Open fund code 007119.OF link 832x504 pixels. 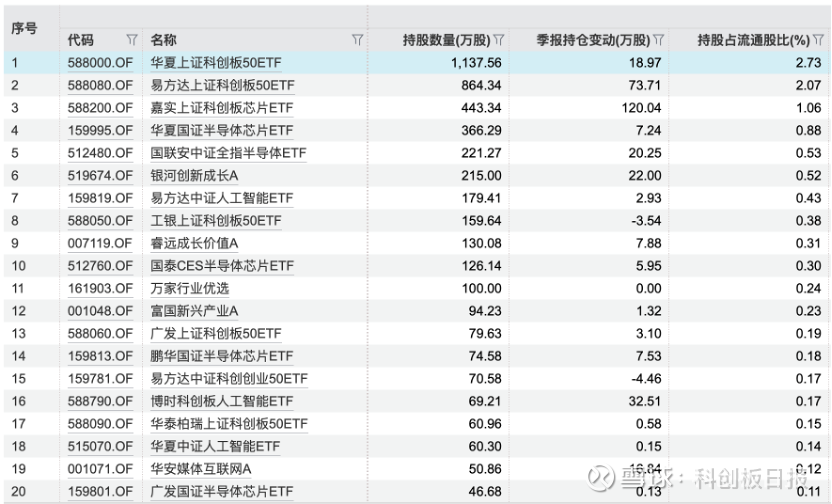click(100, 243)
